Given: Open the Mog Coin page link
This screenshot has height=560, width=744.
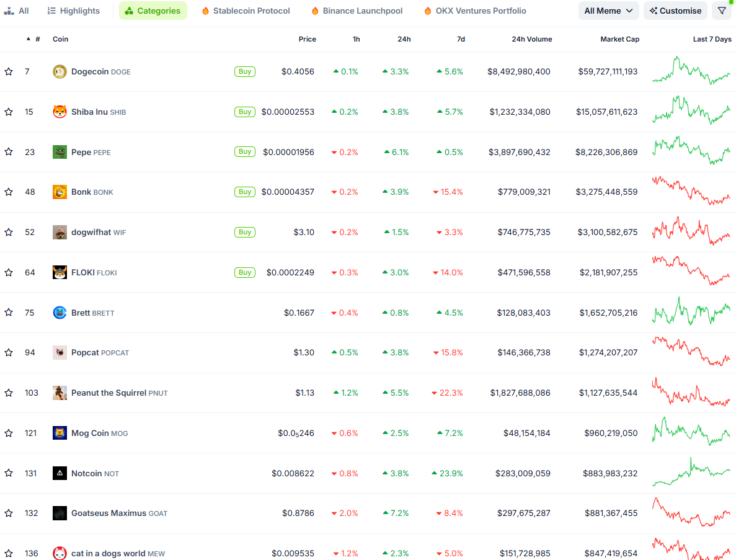Looking at the screenshot, I should [x=99, y=433].
